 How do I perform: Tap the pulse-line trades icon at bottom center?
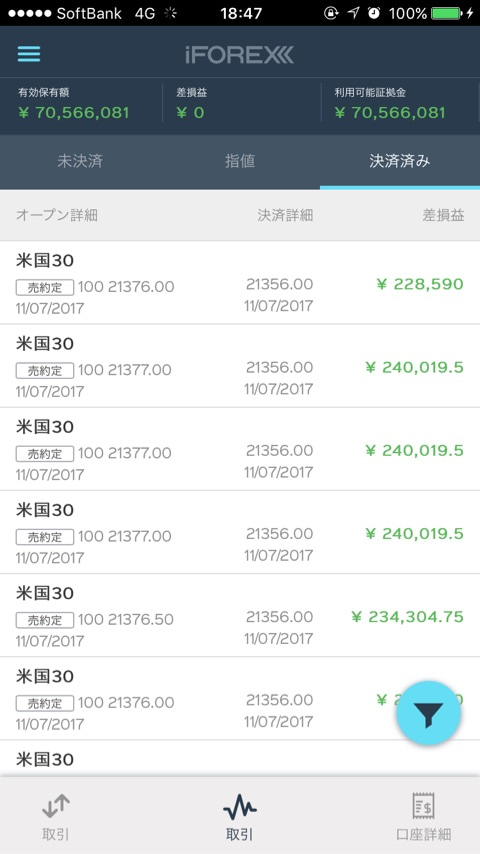(x=240, y=806)
